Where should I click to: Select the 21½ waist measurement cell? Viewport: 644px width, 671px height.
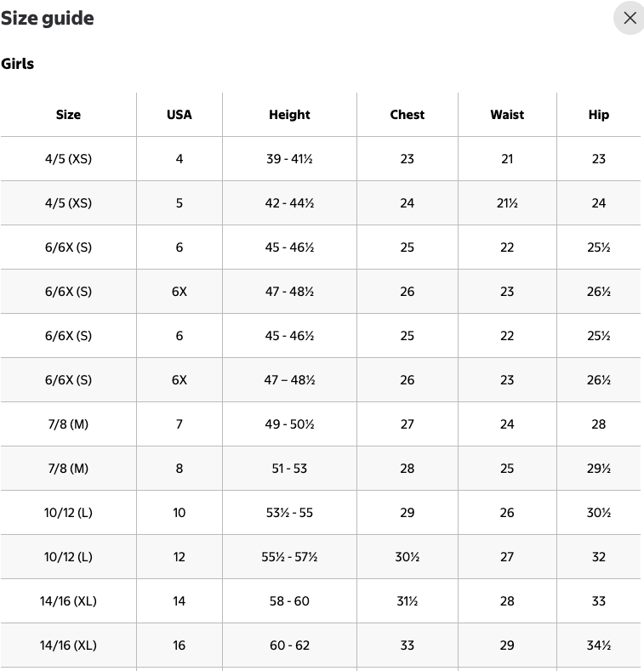coord(507,203)
